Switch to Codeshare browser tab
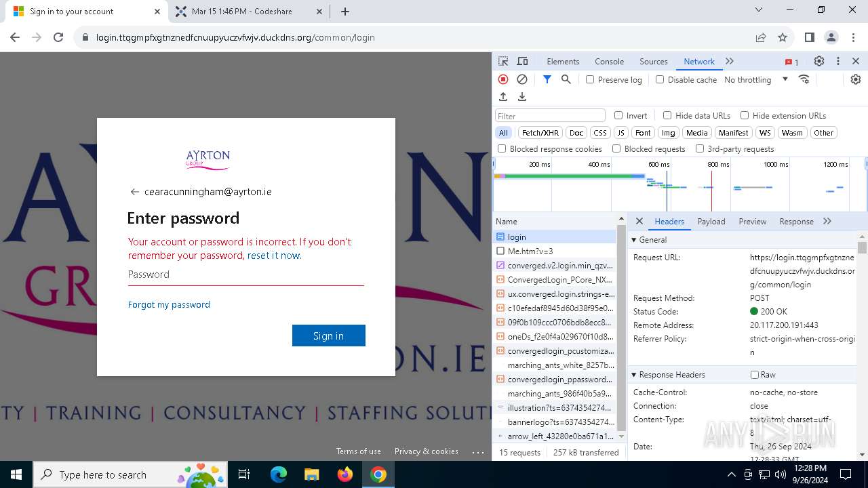Image resolution: width=868 pixels, height=488 pixels. (x=250, y=12)
